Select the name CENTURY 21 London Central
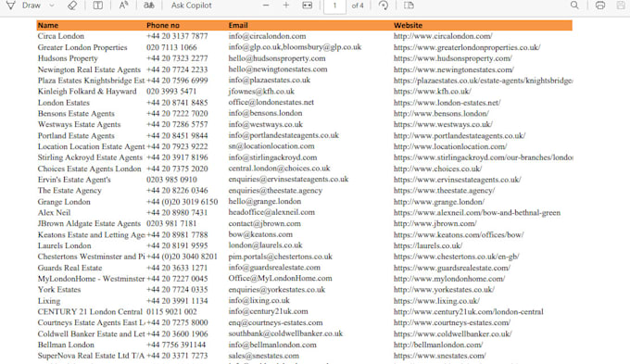Screen dimensions: 630x364 coord(90,312)
